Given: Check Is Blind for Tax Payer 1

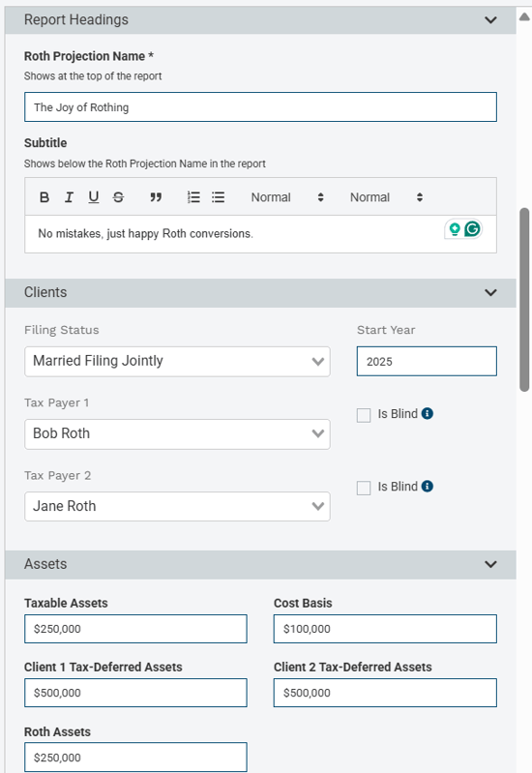Looking at the screenshot, I should 364,415.
